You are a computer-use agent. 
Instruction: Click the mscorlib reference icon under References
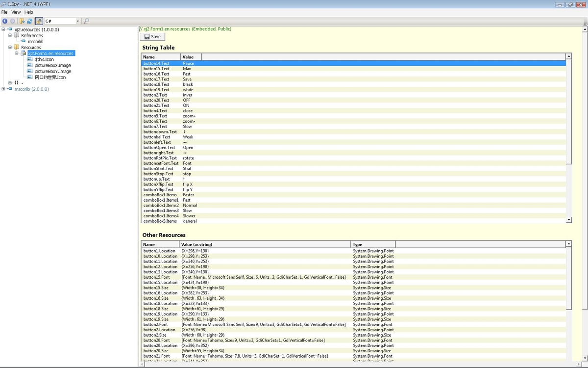24,41
